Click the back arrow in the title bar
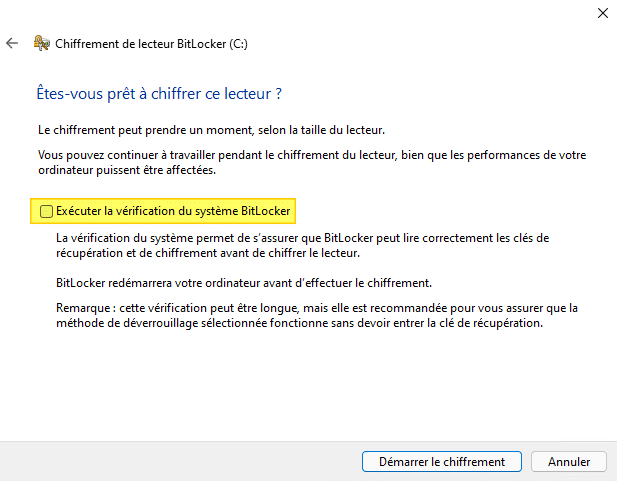Viewport: 617px width, 481px height. point(12,43)
